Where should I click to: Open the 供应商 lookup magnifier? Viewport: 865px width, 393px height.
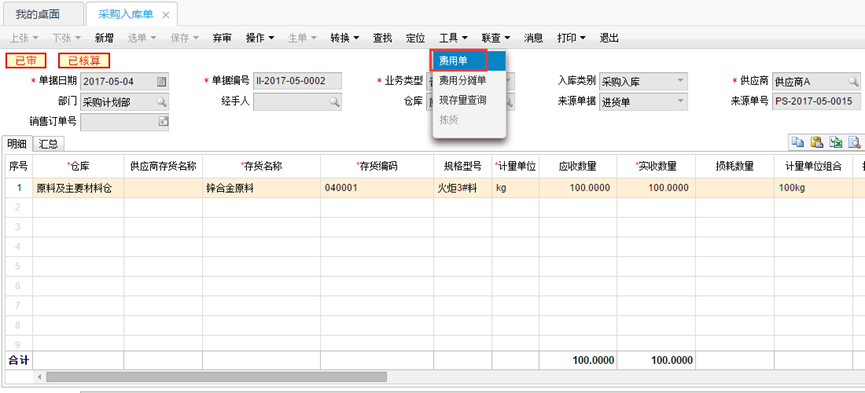pos(853,82)
